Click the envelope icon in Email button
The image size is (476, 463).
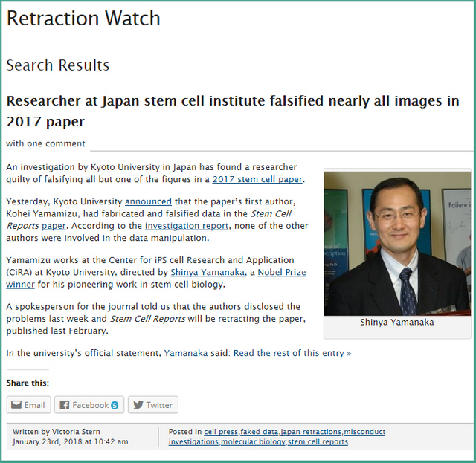click(16, 405)
